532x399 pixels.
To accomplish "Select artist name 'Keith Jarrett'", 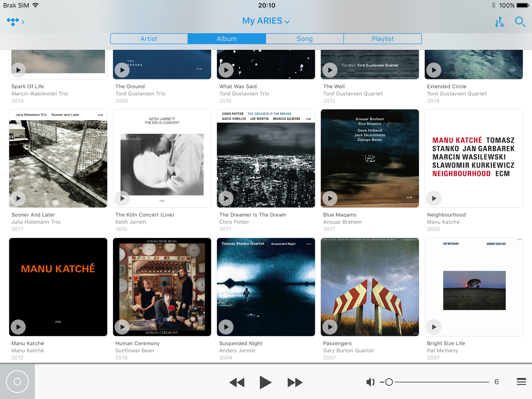I will coord(131,222).
